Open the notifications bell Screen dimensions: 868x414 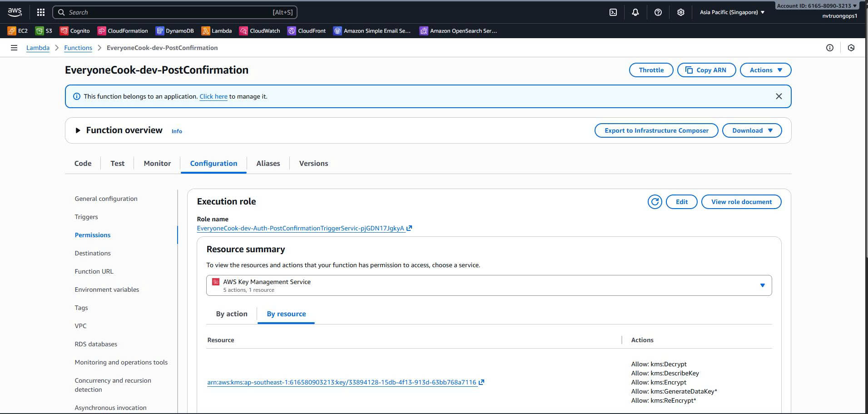[635, 12]
